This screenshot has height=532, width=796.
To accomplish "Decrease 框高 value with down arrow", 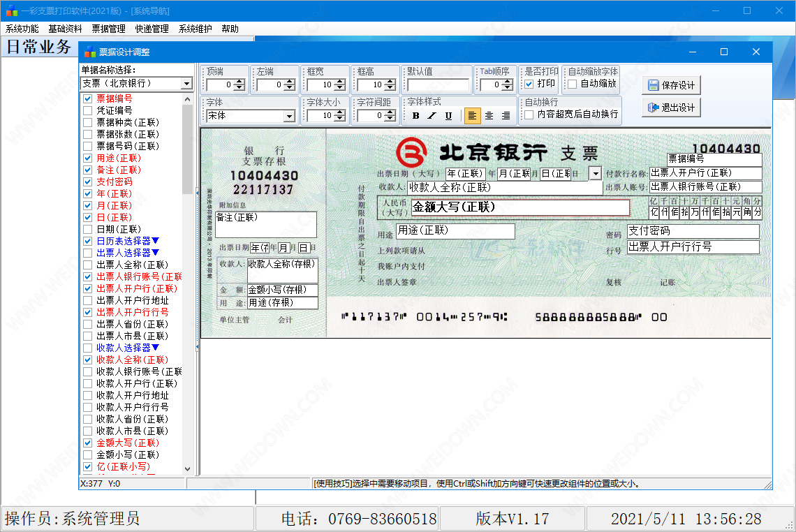I will pyautogui.click(x=390, y=88).
